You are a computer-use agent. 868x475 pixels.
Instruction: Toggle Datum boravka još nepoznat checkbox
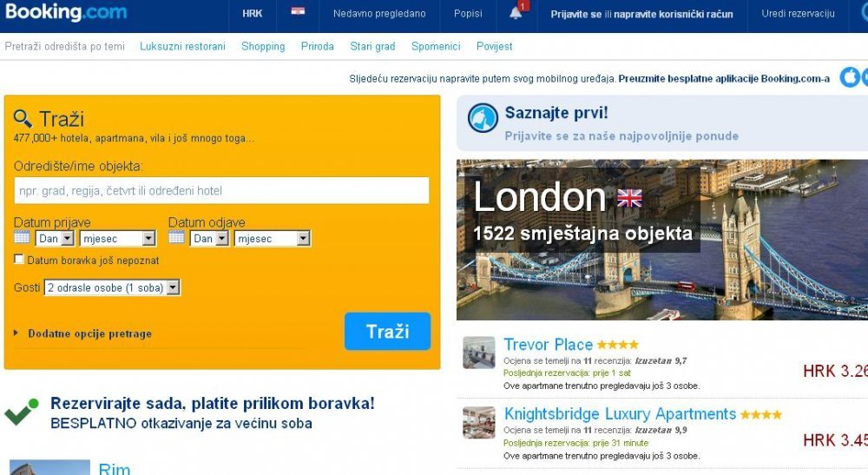19,259
